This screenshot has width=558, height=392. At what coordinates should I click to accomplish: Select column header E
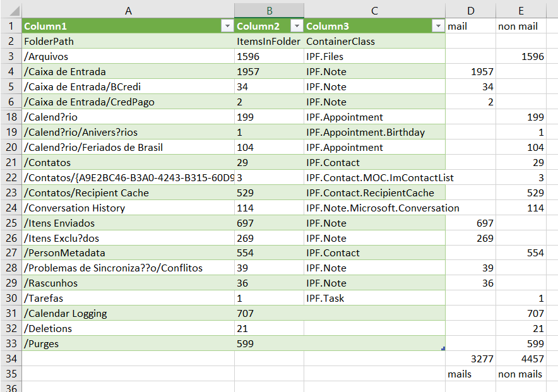tap(521, 11)
